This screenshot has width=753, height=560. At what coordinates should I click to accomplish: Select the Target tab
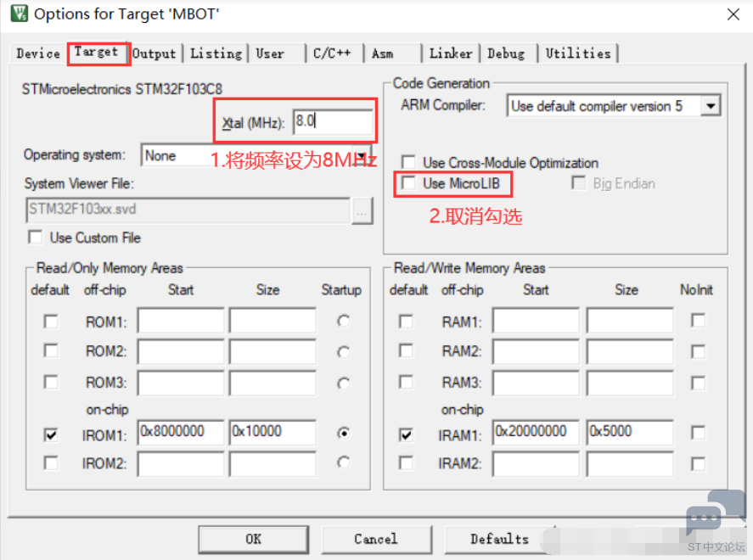click(x=97, y=52)
